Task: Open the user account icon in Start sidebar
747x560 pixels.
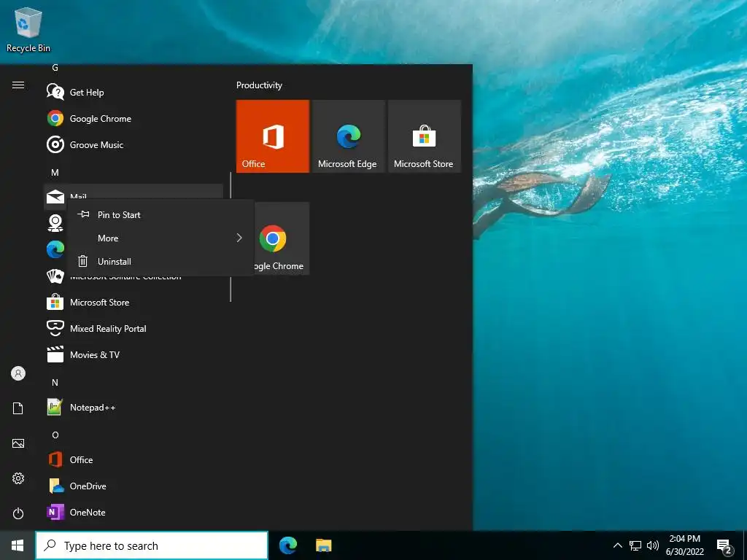Action: (x=18, y=373)
